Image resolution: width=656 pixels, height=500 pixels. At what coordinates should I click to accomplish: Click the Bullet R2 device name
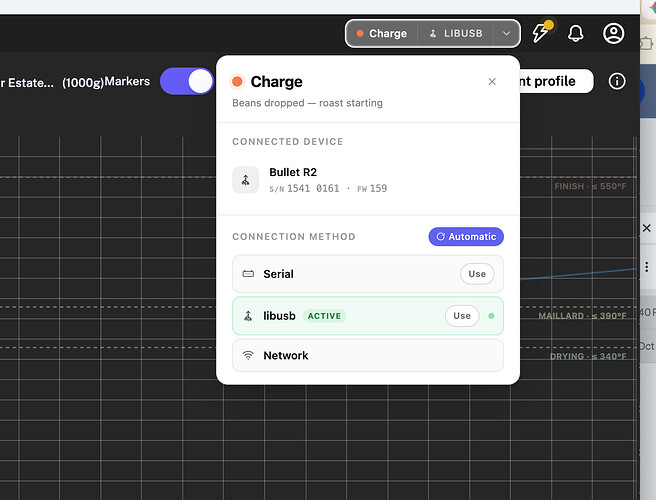293,172
